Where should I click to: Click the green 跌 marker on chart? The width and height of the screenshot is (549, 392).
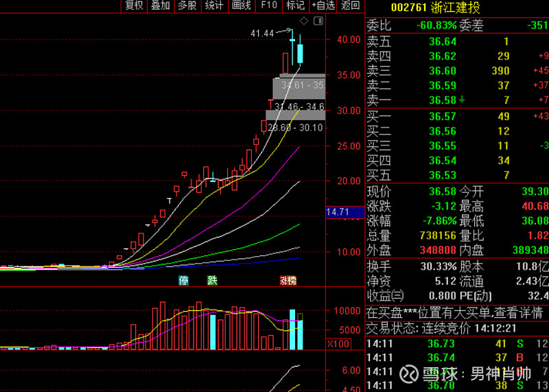click(x=212, y=280)
